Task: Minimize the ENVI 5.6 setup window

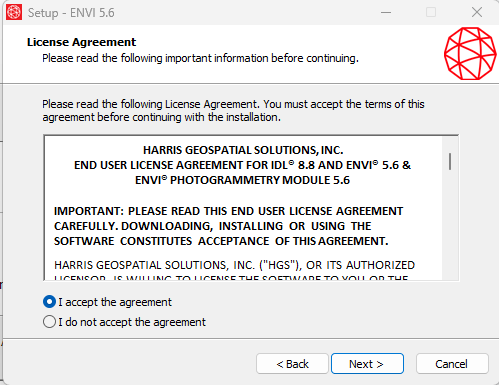Action: pyautogui.click(x=386, y=13)
